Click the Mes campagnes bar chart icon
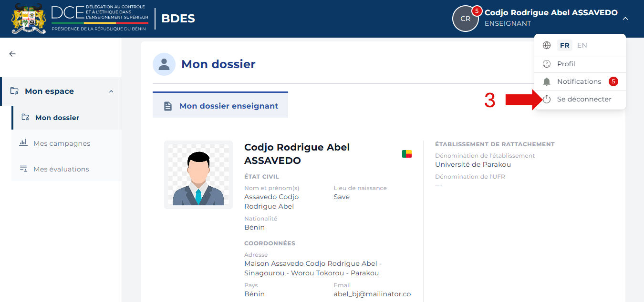The image size is (644, 302). coord(23,143)
